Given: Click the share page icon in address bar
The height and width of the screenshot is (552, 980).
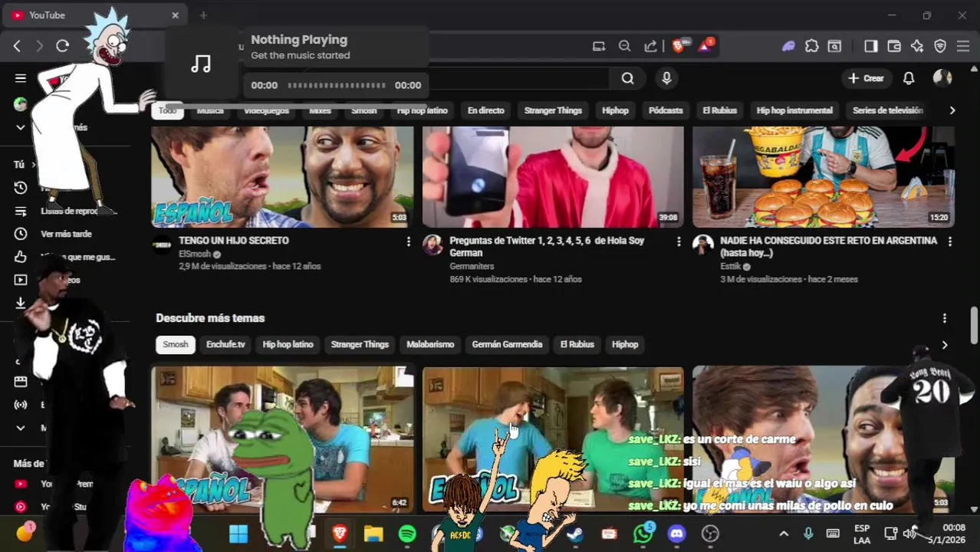Looking at the screenshot, I should point(651,46).
